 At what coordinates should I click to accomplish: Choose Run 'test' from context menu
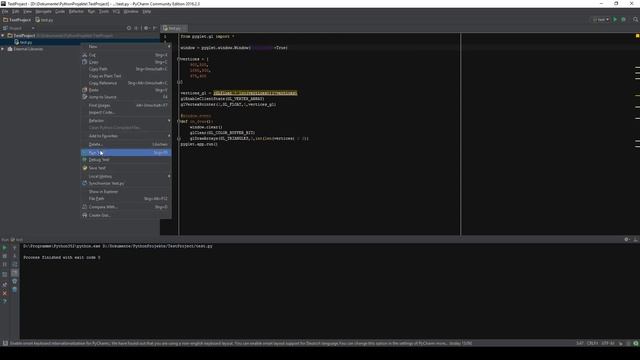pyautogui.click(x=126, y=153)
